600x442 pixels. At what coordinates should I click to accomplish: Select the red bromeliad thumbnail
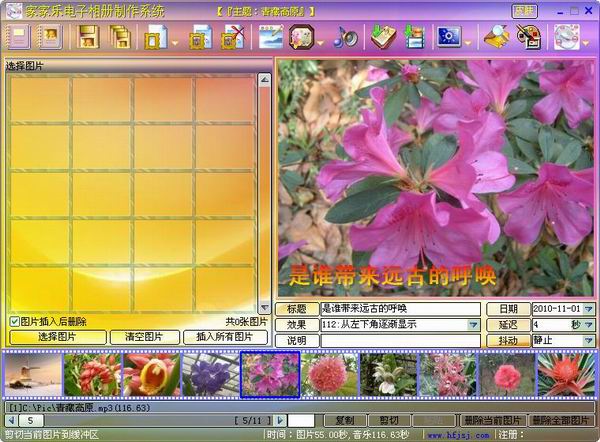tap(566, 375)
